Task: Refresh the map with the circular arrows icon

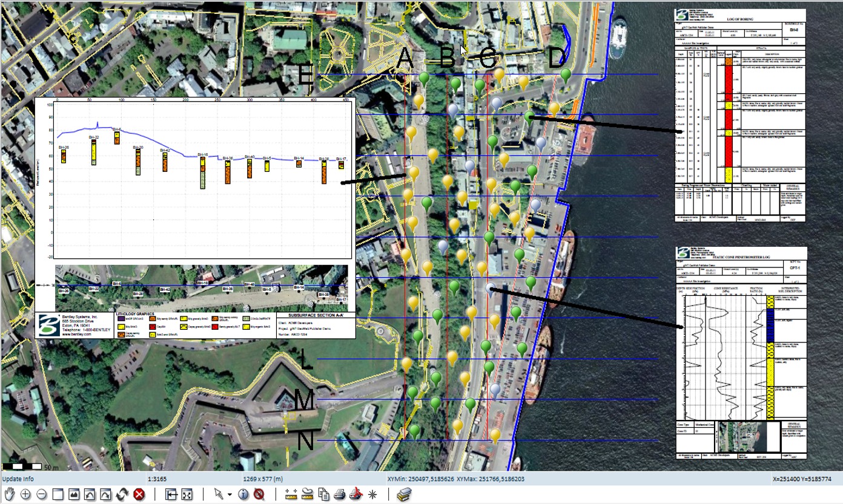Action: coord(123,494)
